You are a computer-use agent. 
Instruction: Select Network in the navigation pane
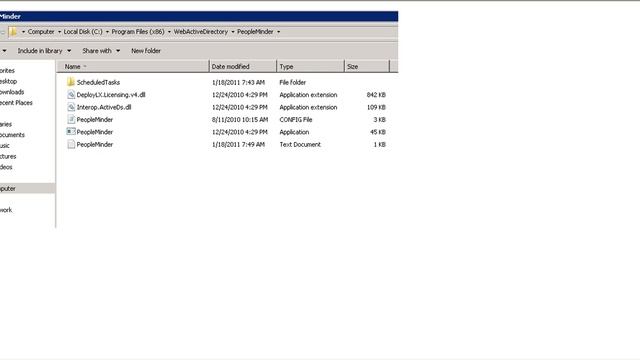coord(6,210)
